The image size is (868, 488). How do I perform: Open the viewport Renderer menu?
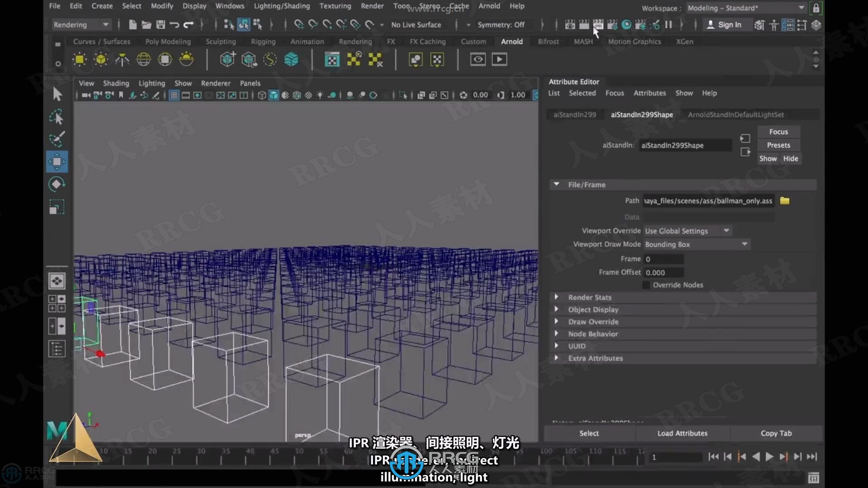point(216,83)
